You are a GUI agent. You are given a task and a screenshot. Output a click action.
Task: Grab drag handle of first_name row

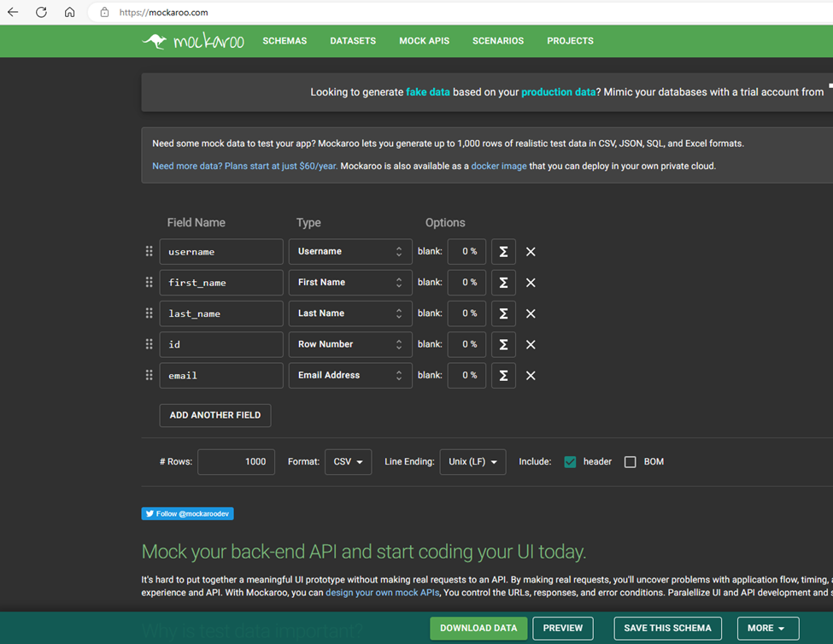point(149,282)
